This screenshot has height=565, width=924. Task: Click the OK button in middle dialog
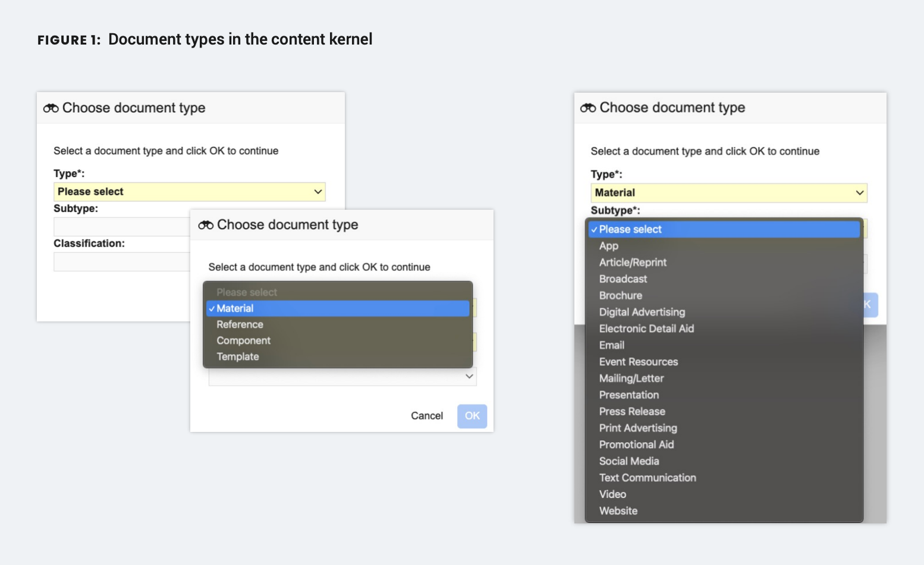[x=472, y=416]
